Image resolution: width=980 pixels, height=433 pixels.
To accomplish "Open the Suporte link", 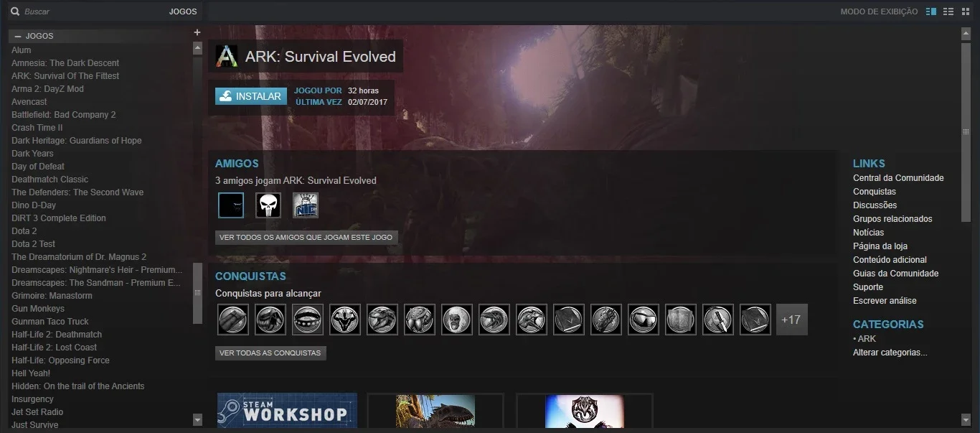I will click(868, 287).
